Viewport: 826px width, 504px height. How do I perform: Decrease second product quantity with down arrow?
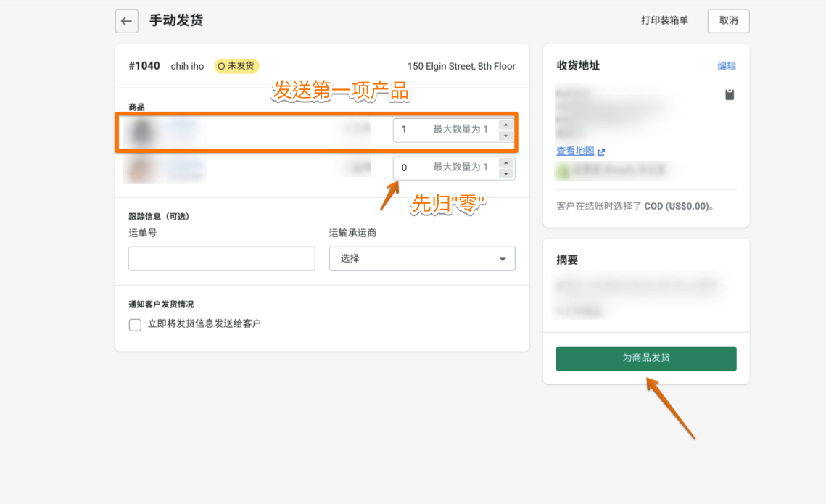[506, 173]
